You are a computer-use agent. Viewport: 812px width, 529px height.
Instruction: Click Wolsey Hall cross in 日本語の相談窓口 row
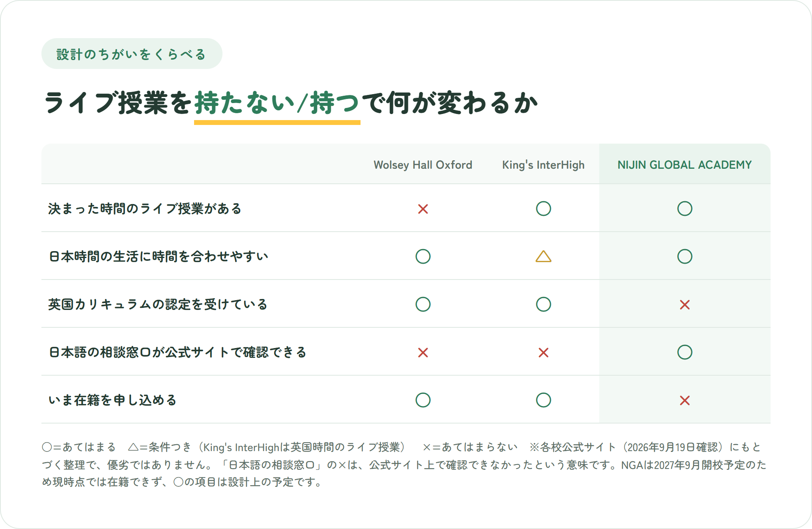pos(423,353)
